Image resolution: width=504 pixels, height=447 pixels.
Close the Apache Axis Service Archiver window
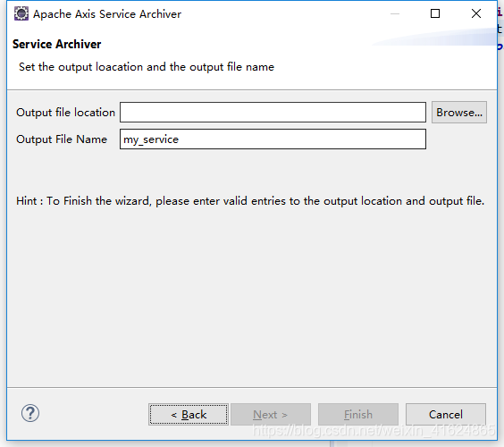pyautogui.click(x=476, y=13)
